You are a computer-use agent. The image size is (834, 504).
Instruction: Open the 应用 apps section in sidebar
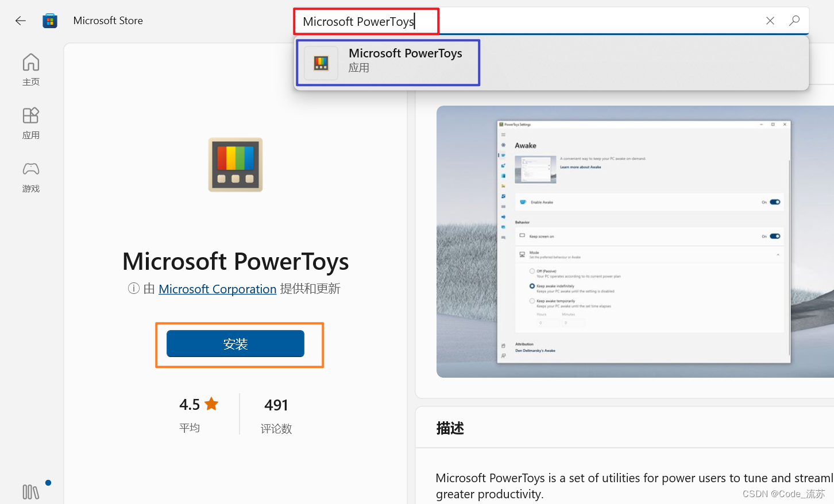[x=31, y=123]
